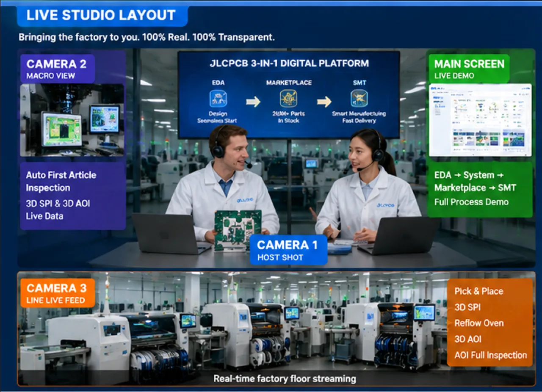Click the arrow between EDA and Marketplace
This screenshot has width=542, height=392.
[253, 102]
